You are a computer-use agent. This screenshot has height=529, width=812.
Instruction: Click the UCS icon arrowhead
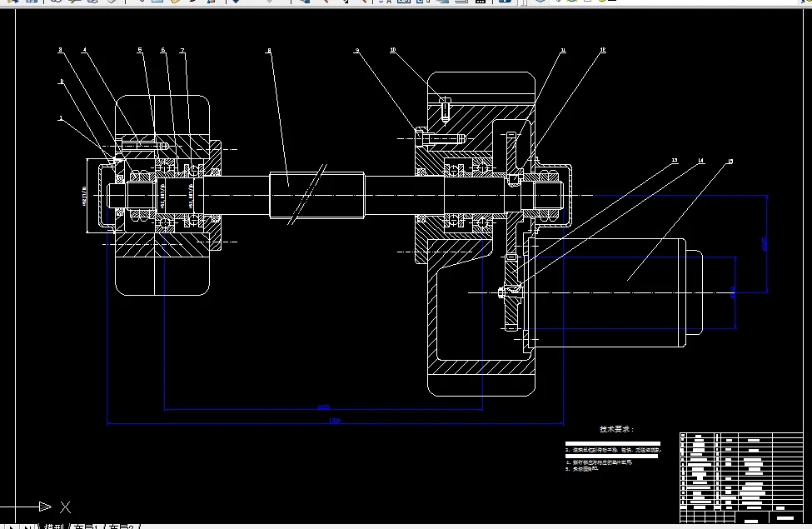tap(46, 507)
